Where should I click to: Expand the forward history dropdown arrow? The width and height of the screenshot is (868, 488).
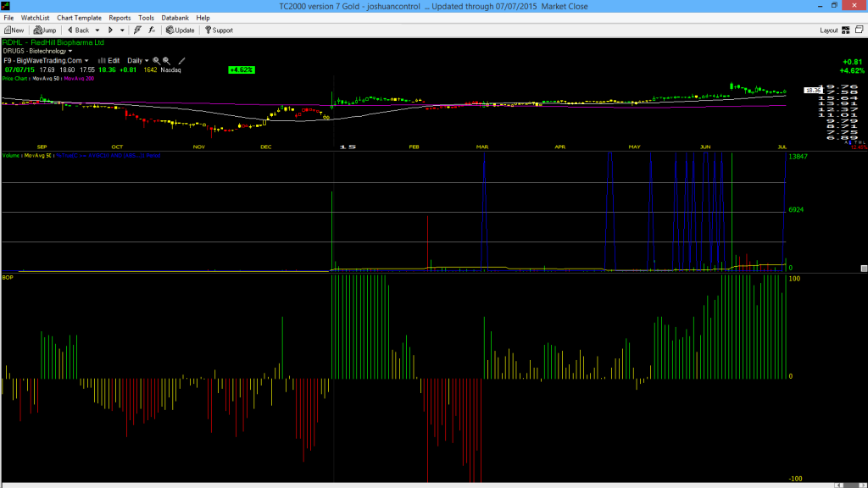tap(122, 30)
